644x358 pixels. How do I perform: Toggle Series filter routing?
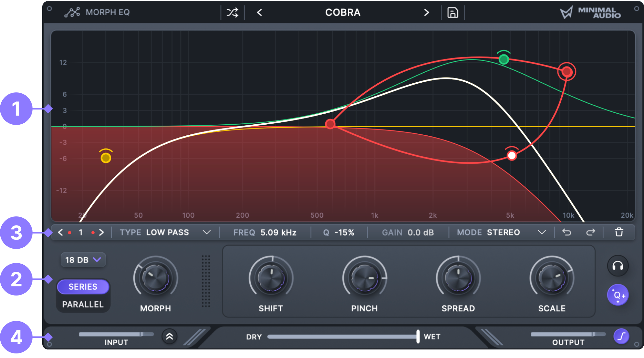coord(83,286)
